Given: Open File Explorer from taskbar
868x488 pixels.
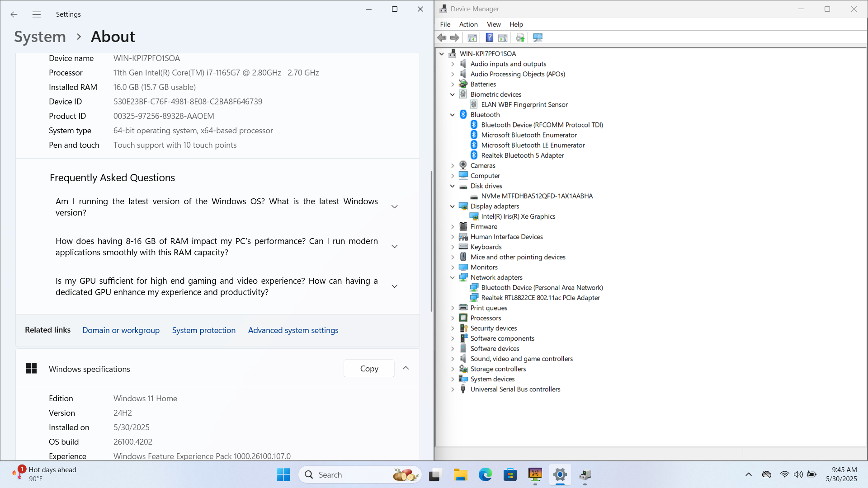Looking at the screenshot, I should [x=460, y=475].
